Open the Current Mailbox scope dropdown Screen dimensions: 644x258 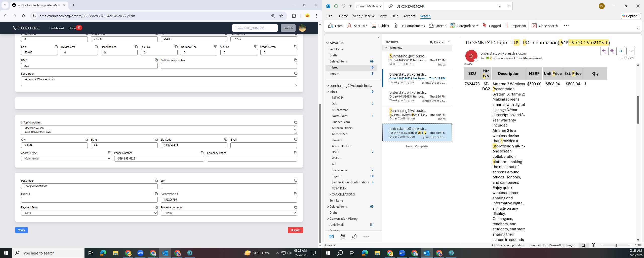coord(369,6)
